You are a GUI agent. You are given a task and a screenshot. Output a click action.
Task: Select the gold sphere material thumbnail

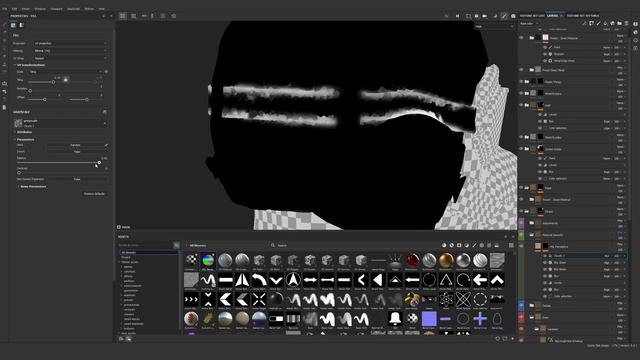(446, 260)
